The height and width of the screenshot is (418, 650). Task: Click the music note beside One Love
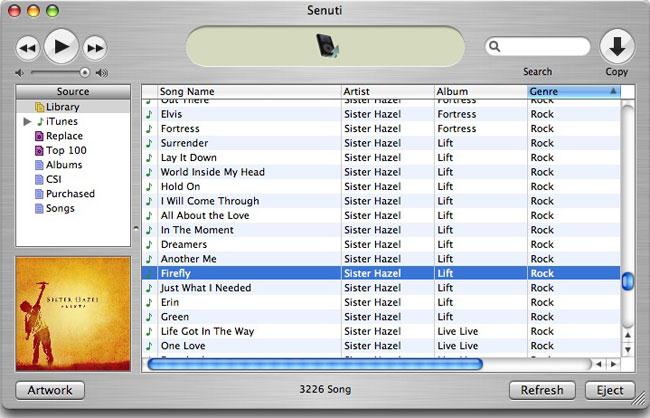tap(149, 346)
